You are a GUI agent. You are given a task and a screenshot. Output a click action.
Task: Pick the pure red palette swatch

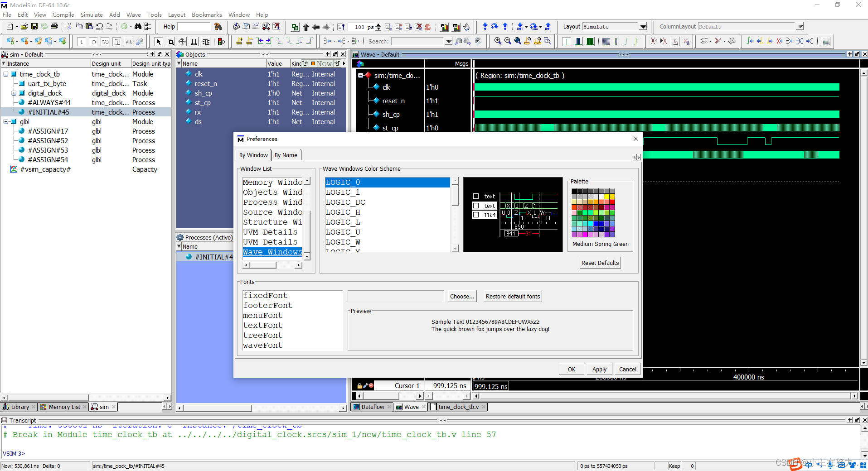[612, 202]
